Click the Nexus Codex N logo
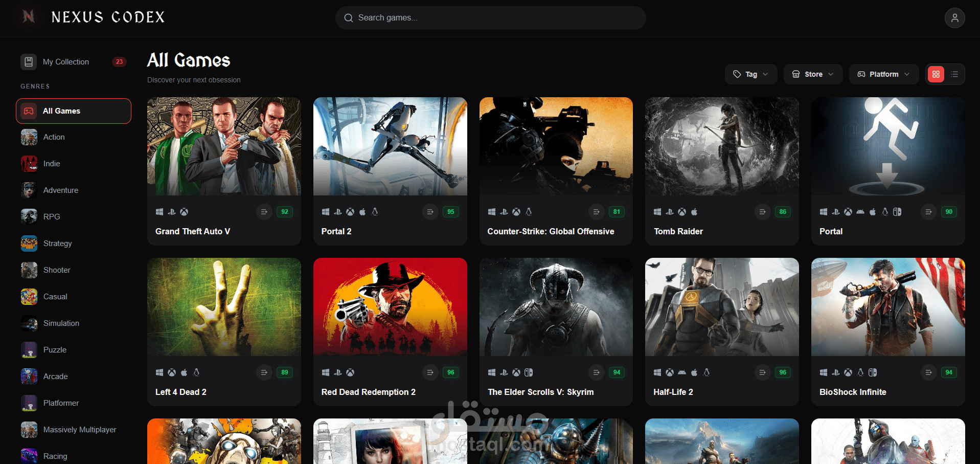This screenshot has height=464, width=980. pos(29,17)
